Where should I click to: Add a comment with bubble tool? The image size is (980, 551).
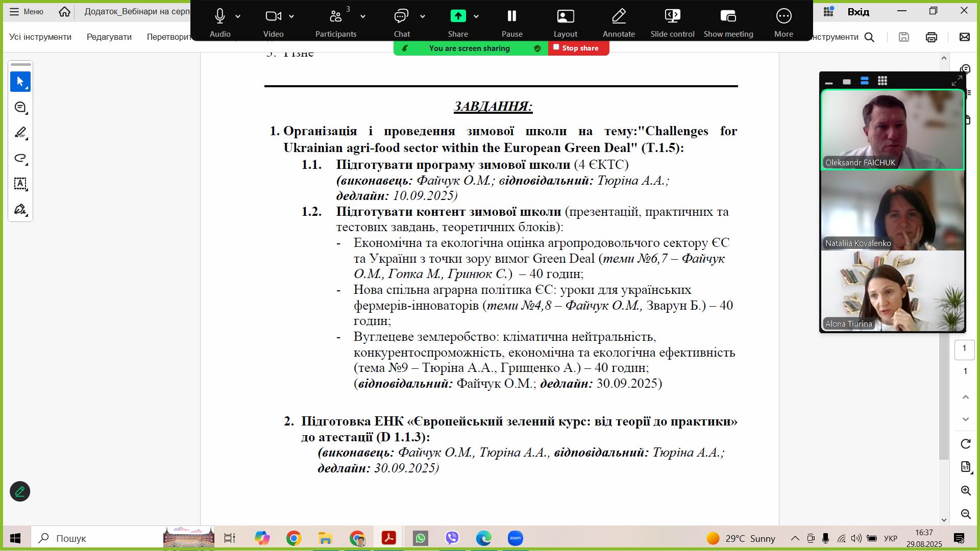click(20, 107)
